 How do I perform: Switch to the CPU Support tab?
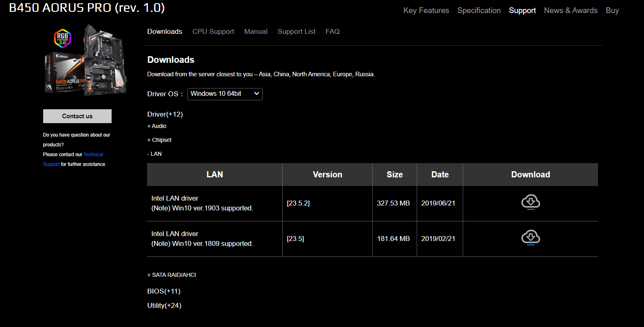pyautogui.click(x=213, y=31)
